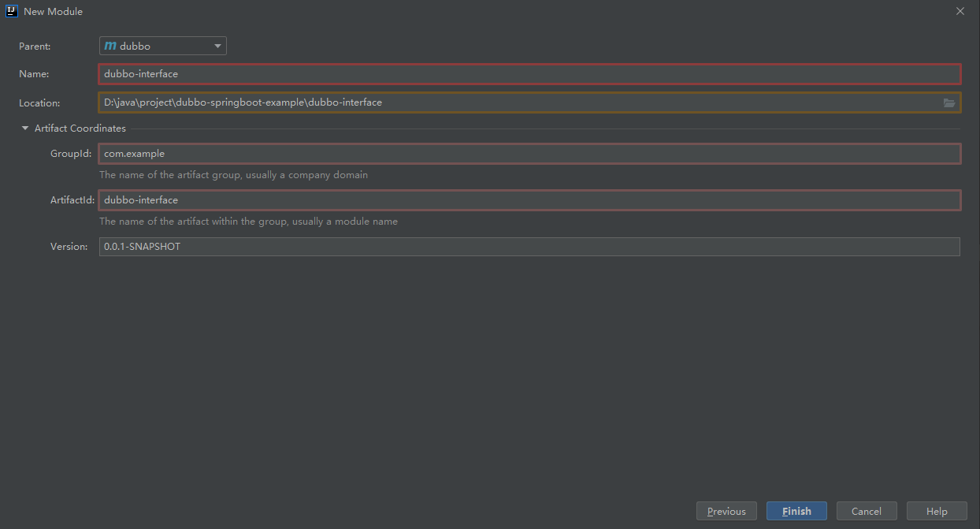This screenshot has width=980, height=529.
Task: Click the Artifact Coordinates triangle icon
Action: 24,128
